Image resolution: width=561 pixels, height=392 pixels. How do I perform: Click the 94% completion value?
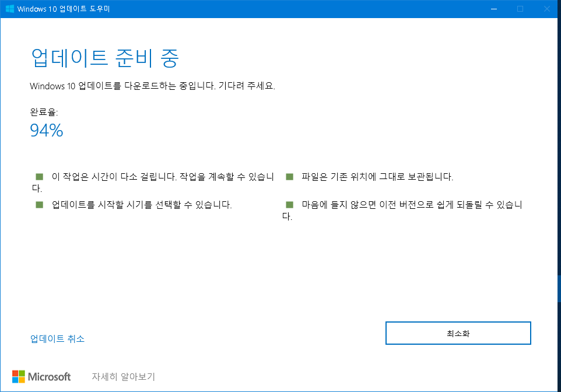(47, 130)
